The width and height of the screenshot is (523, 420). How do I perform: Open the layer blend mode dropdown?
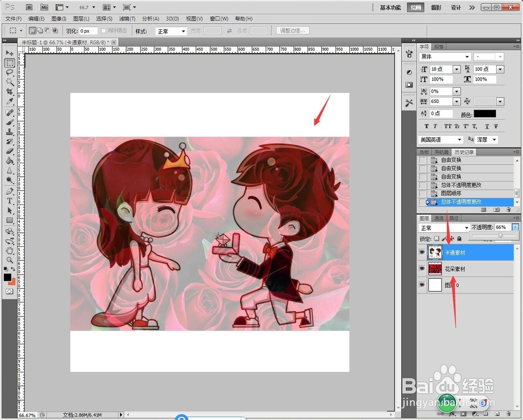click(x=444, y=228)
